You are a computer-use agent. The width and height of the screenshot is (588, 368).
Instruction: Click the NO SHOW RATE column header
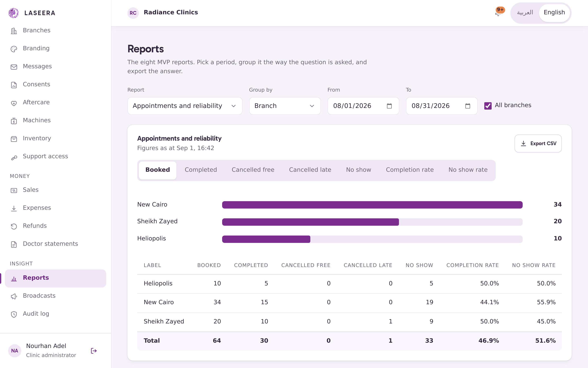(534, 265)
